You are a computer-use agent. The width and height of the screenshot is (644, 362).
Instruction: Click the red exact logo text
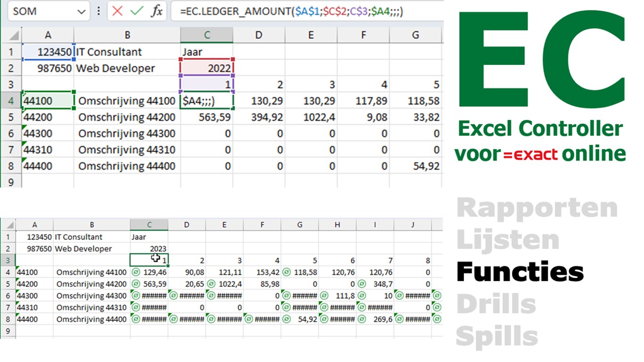click(531, 154)
